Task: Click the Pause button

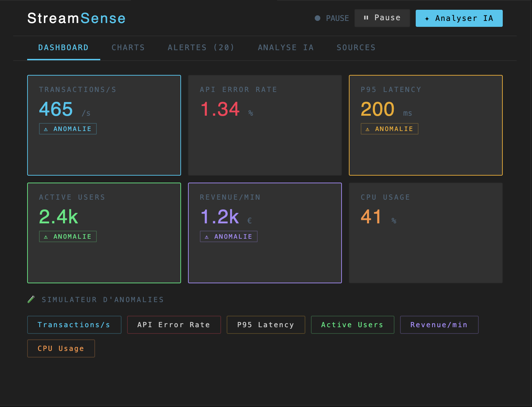Action: [x=382, y=18]
